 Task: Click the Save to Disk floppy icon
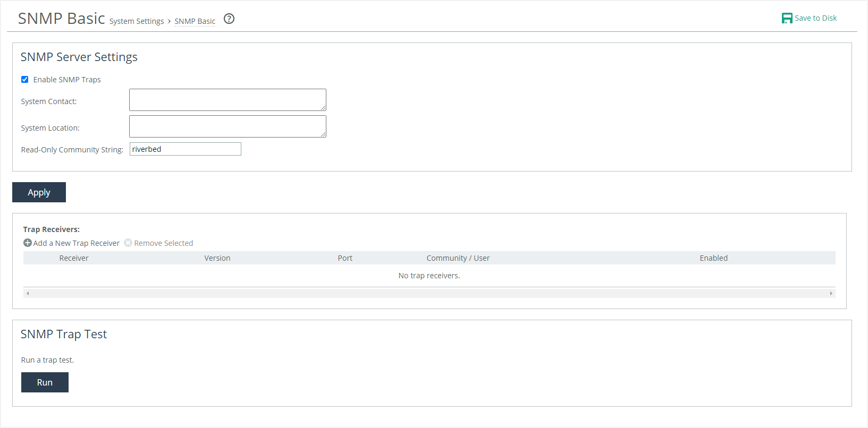787,19
